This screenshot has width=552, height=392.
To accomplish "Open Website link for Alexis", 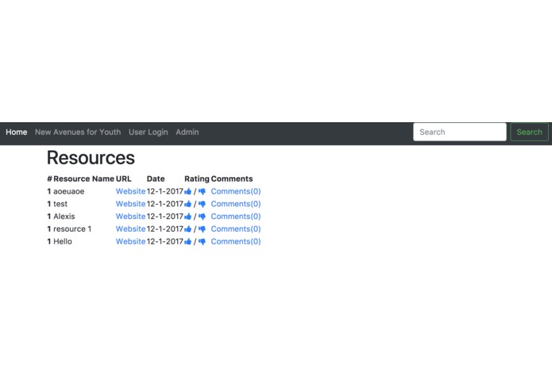I will (x=130, y=216).
